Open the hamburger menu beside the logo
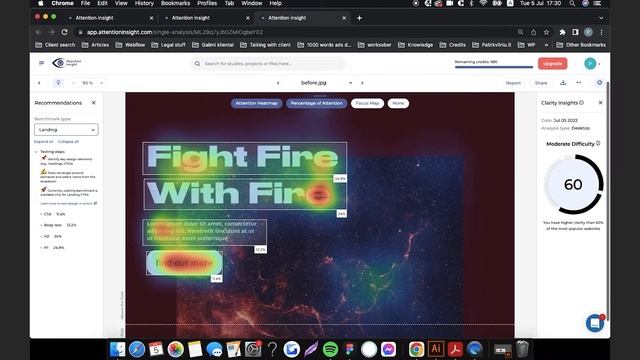The image size is (640, 360). (x=41, y=63)
